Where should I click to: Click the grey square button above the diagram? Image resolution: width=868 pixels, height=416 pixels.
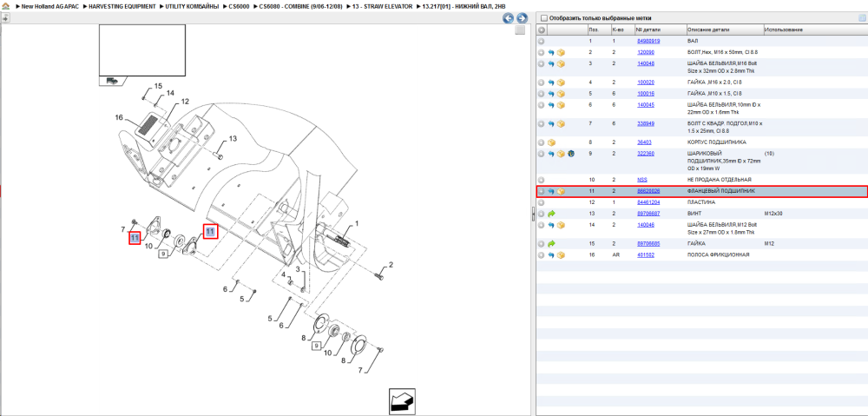pyautogui.click(x=520, y=30)
